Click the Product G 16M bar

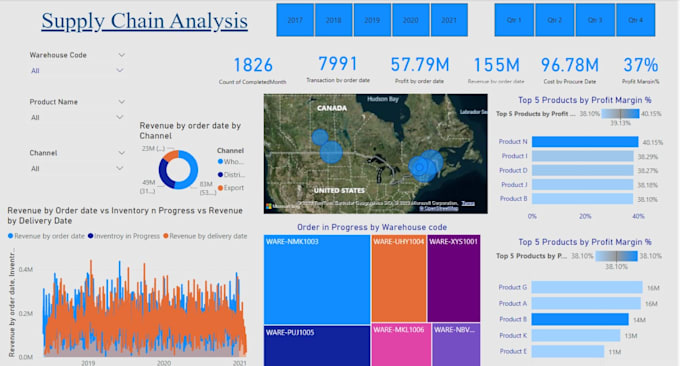click(x=587, y=287)
